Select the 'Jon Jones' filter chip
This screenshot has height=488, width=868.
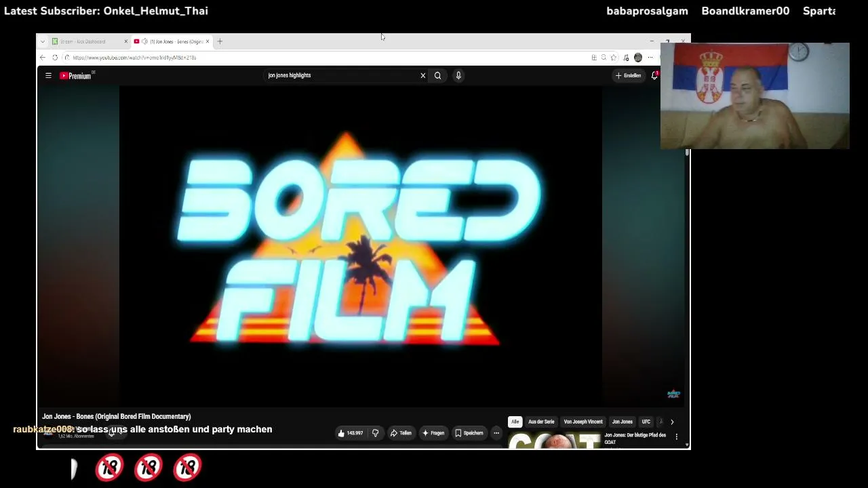click(x=623, y=422)
